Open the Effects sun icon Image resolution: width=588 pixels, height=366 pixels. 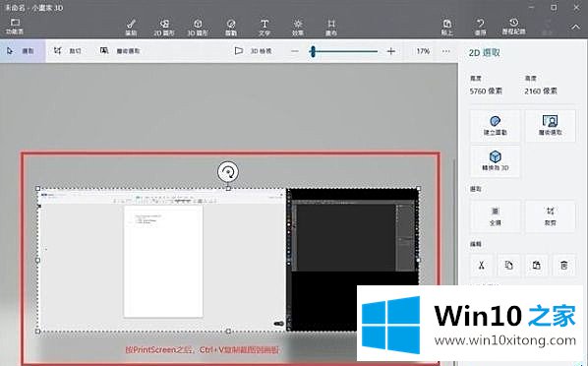[298, 28]
